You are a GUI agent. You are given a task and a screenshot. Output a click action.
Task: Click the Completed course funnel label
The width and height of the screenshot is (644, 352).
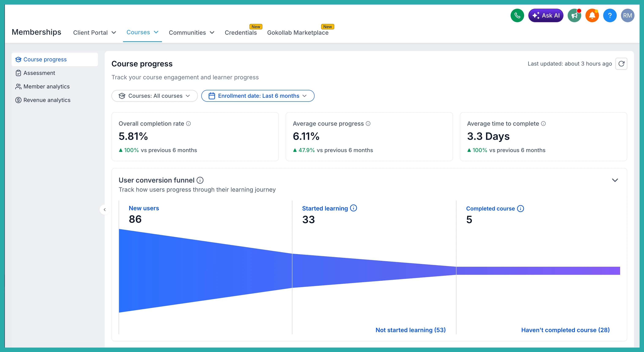pyautogui.click(x=490, y=209)
